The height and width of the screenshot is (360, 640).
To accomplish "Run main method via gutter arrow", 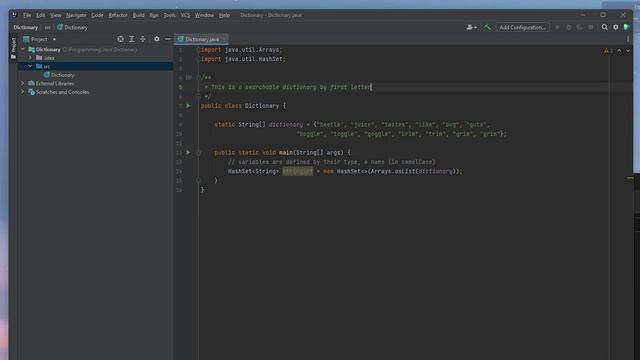I will click(x=188, y=152).
